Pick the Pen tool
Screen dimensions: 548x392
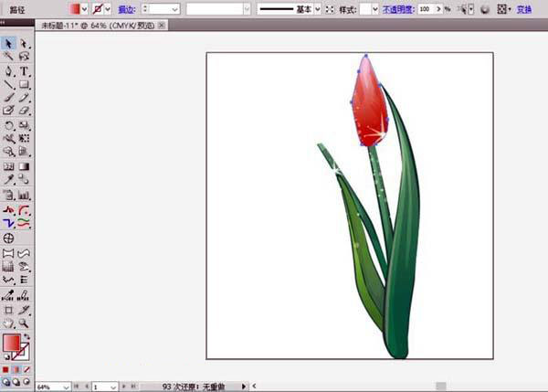[x=8, y=70]
